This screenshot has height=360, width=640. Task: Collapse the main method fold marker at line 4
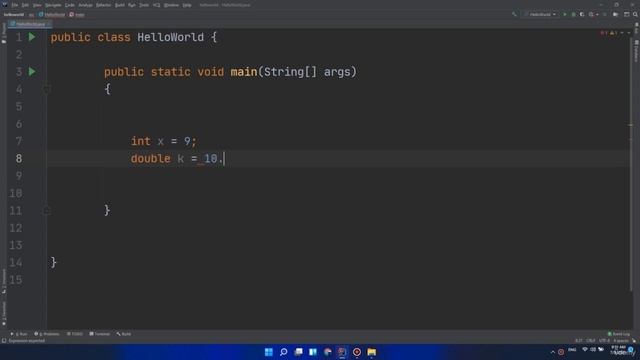(x=47, y=89)
